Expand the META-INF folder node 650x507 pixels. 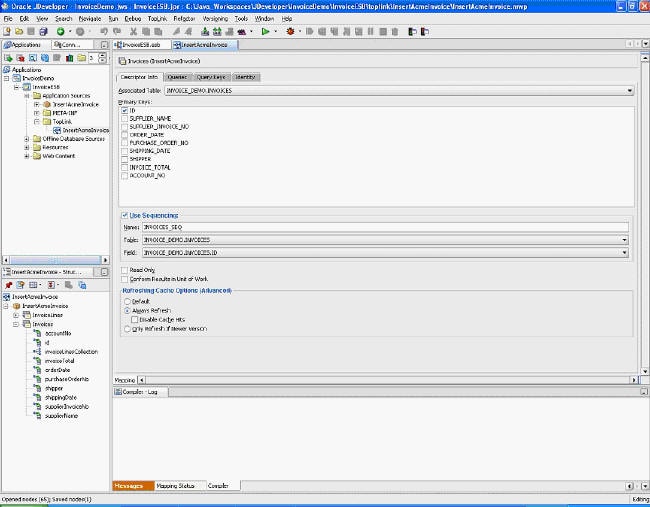37,113
